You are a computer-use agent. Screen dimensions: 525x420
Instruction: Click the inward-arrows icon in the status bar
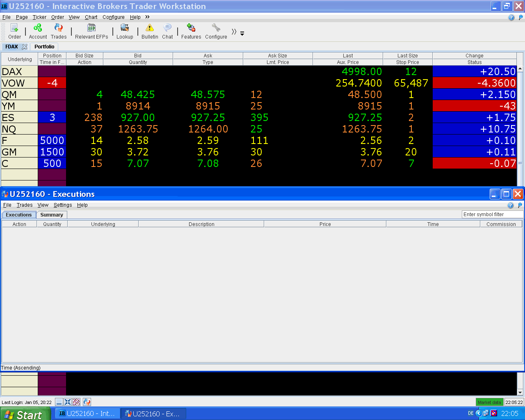68,402
